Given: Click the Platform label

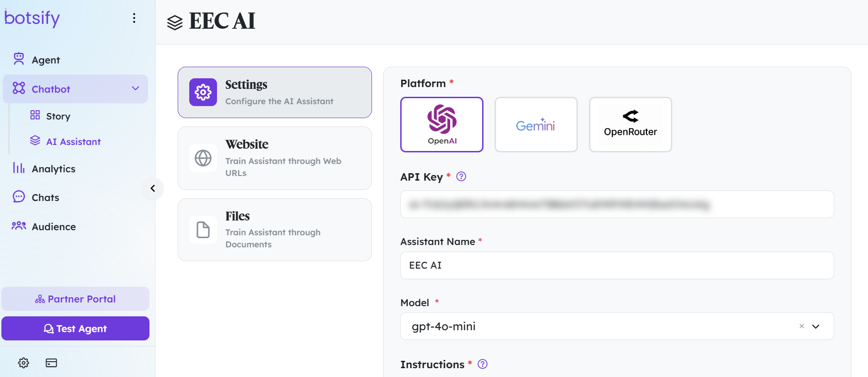Looking at the screenshot, I should [x=423, y=83].
